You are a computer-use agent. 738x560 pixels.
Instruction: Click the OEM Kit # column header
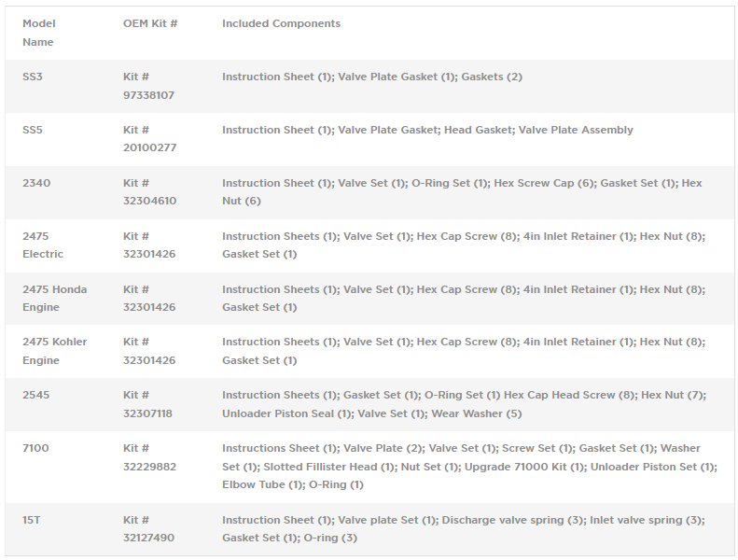(x=150, y=23)
